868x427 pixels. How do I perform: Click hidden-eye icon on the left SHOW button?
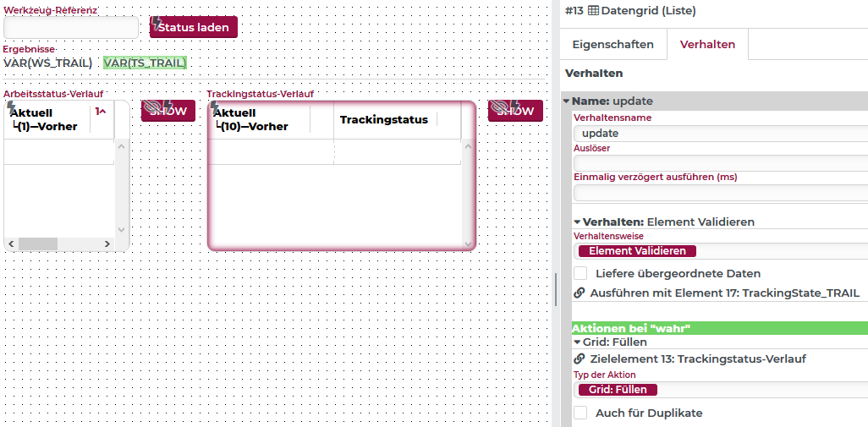pos(152,107)
